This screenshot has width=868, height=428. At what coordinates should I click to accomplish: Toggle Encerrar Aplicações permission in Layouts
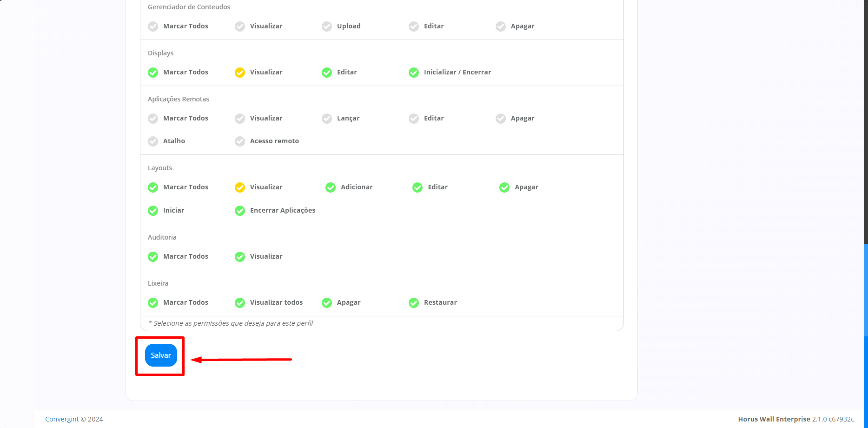240,210
